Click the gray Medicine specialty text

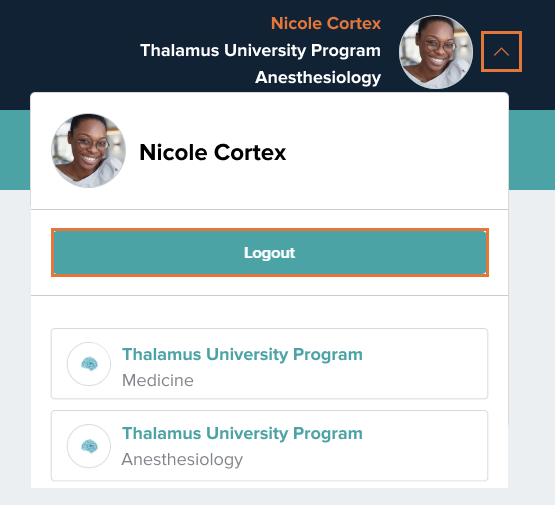tap(158, 380)
